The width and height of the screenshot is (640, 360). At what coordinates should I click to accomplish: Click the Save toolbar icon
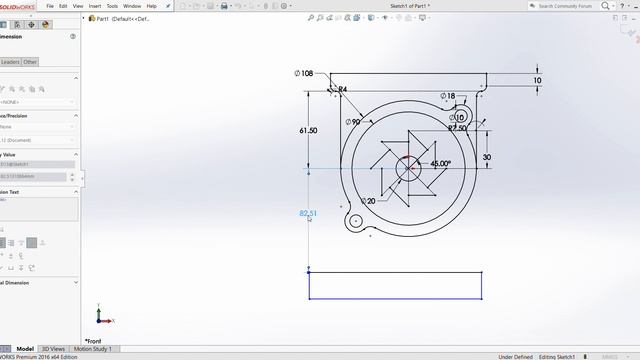210,6
